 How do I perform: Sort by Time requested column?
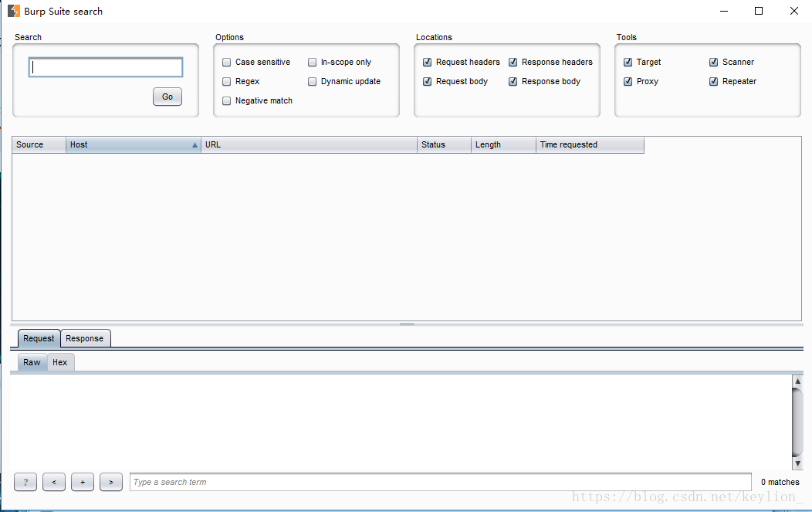pyautogui.click(x=590, y=144)
